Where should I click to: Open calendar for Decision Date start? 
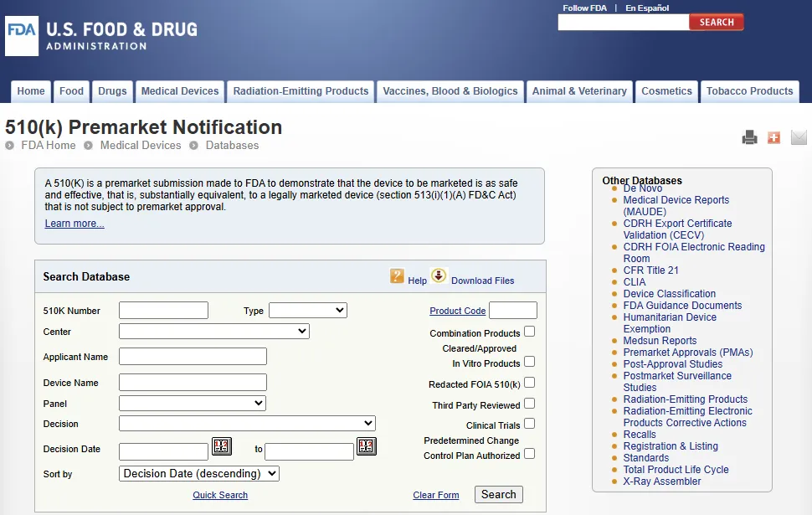pyautogui.click(x=222, y=446)
